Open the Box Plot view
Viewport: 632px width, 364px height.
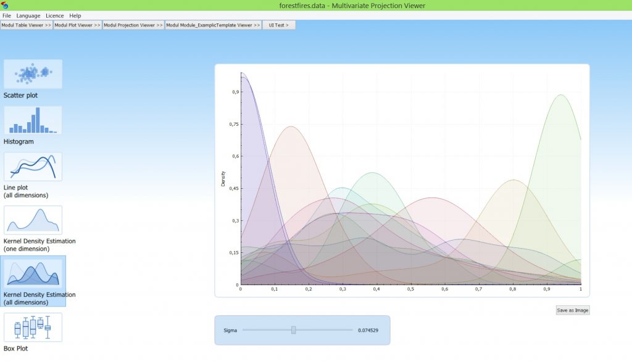pyautogui.click(x=33, y=327)
